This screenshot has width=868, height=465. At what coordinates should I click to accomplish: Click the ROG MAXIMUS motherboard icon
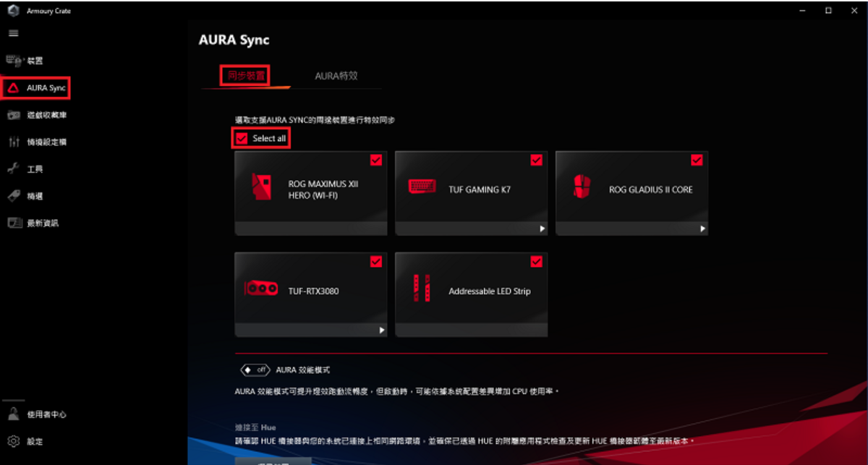[261, 188]
